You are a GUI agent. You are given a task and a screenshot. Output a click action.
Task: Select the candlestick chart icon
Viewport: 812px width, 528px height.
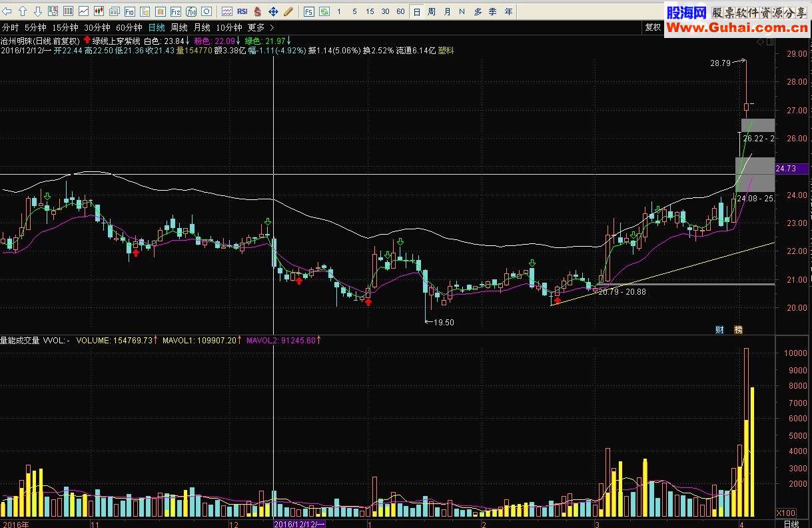pos(99,11)
